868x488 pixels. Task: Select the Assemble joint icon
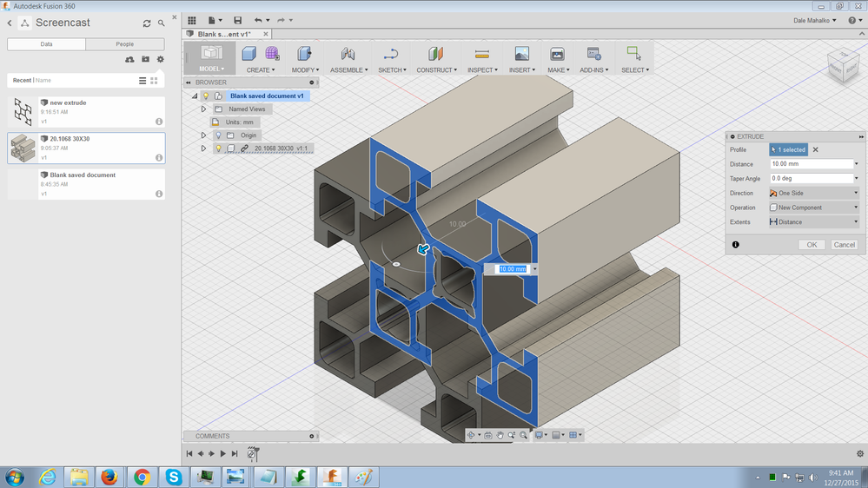(348, 54)
